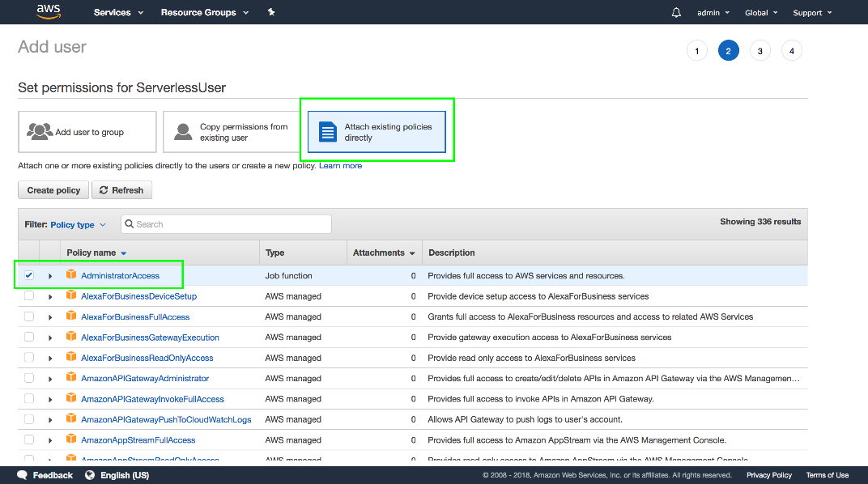Uncheck the AdministratorAccess policy checkbox
This screenshot has width=868, height=484.
click(x=29, y=276)
